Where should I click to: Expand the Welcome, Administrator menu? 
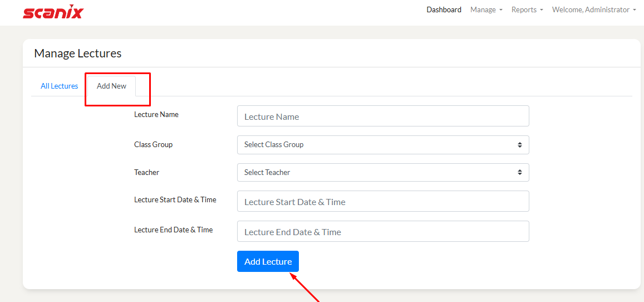tap(593, 9)
